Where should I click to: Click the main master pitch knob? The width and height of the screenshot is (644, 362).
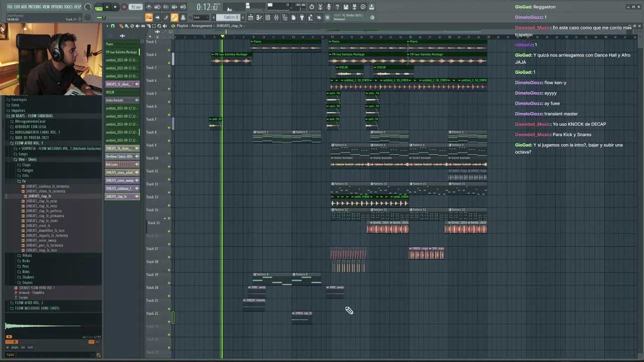pos(88,17)
